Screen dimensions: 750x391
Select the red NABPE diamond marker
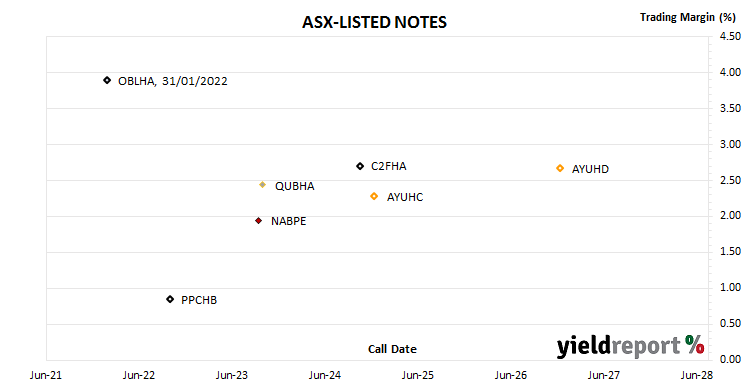pyautogui.click(x=258, y=221)
